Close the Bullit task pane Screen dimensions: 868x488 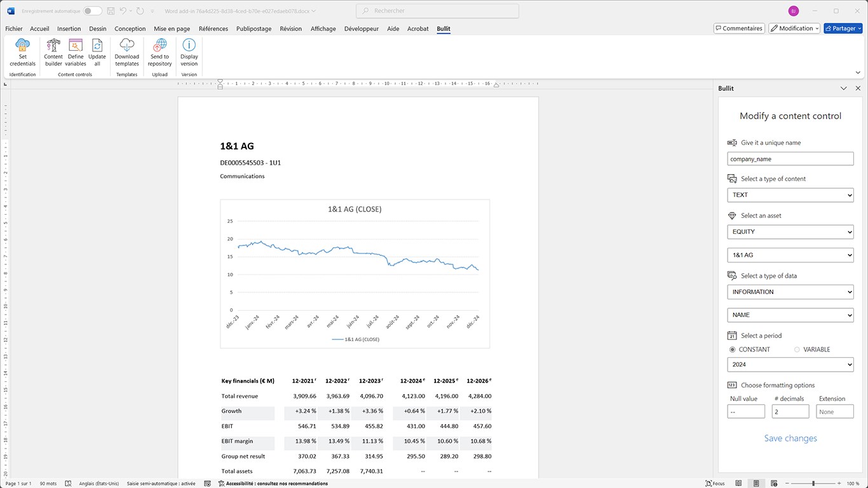[858, 88]
